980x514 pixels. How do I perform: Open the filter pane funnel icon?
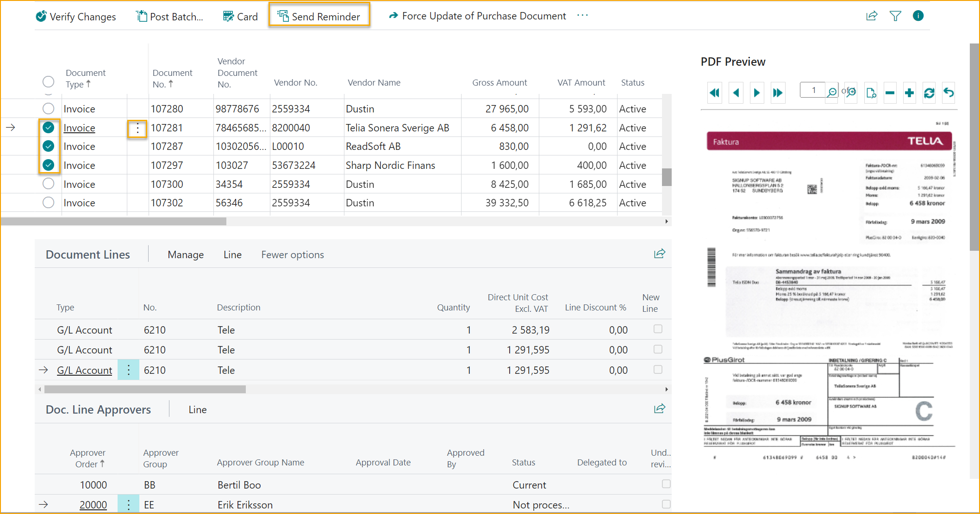(895, 16)
